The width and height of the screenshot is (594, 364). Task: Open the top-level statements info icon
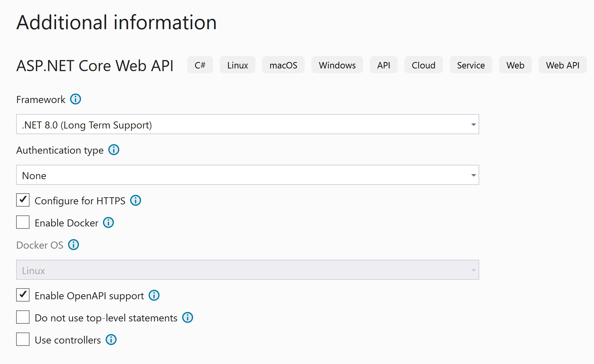(188, 318)
